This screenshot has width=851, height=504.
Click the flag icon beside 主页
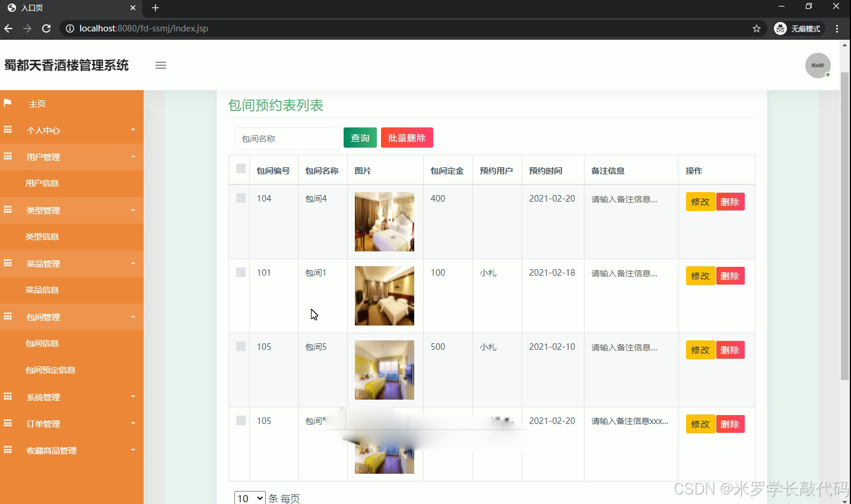point(8,103)
